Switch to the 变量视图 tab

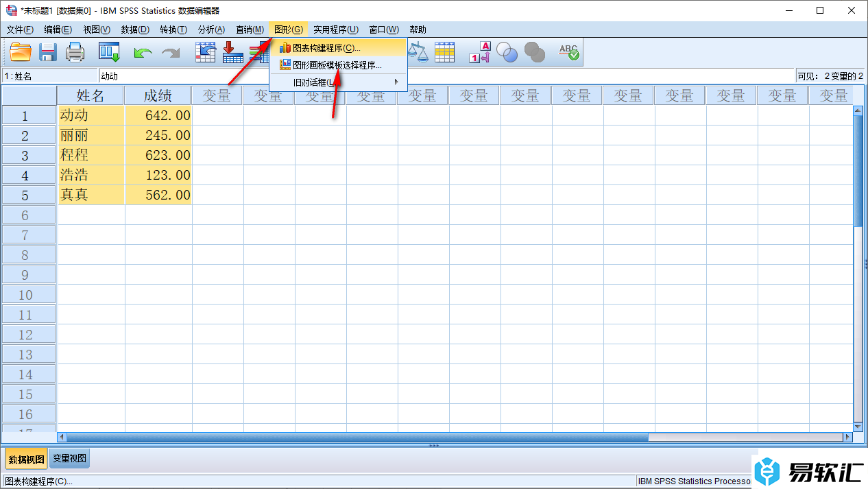pyautogui.click(x=69, y=459)
